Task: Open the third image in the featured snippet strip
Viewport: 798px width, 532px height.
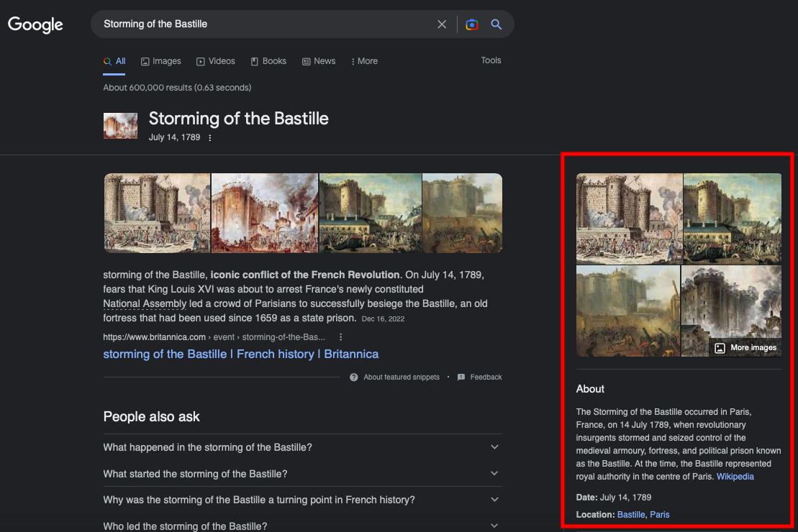Action: click(371, 213)
